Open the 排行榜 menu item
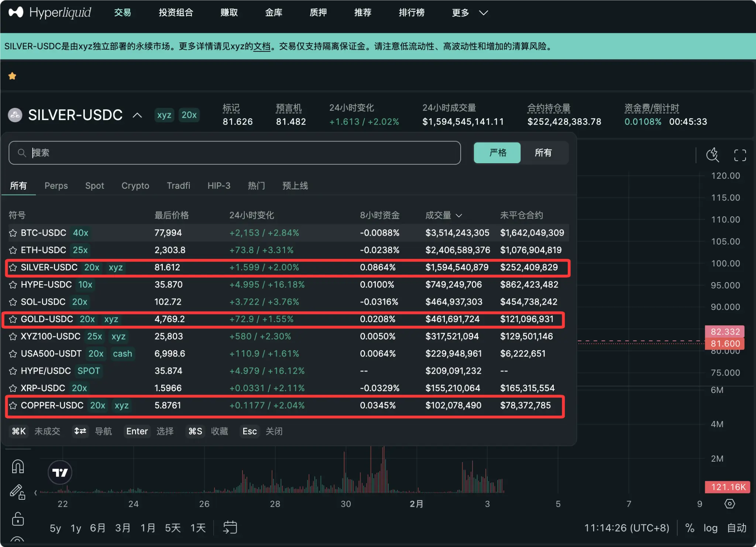Viewport: 756px width, 547px height. coord(412,12)
